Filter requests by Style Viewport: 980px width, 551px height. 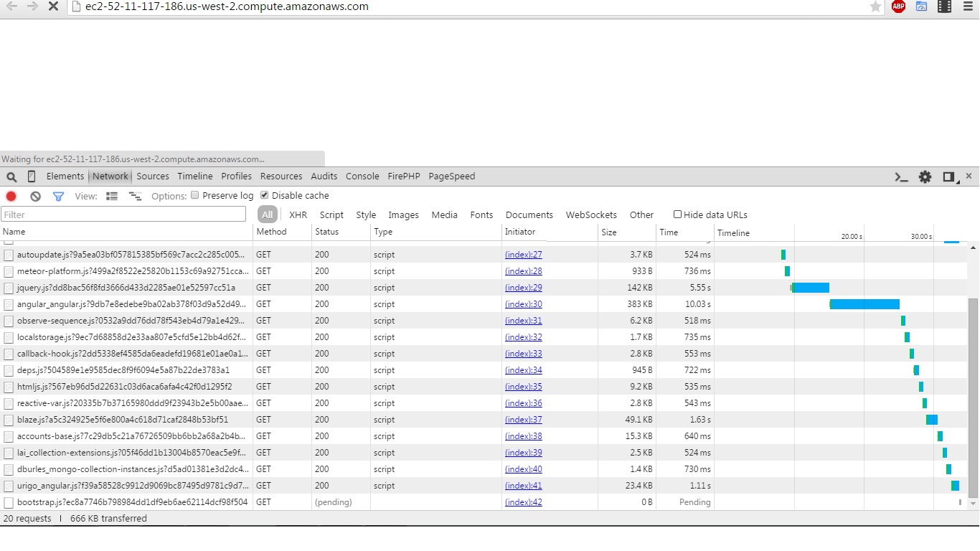coord(366,215)
